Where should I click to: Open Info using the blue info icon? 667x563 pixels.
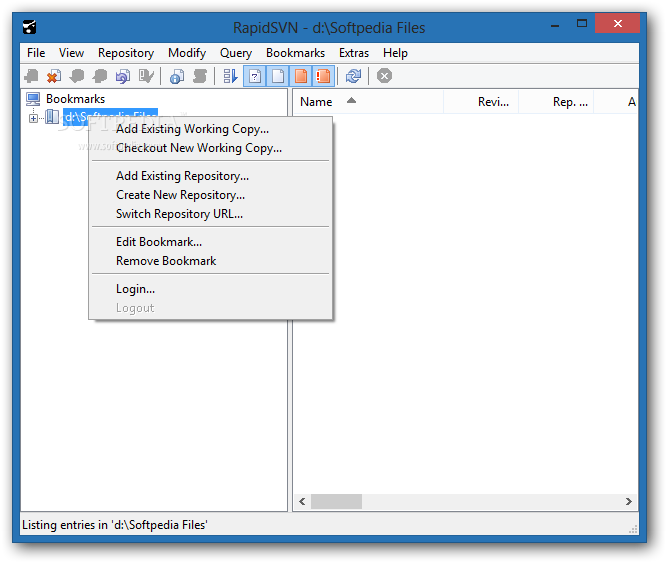[177, 76]
